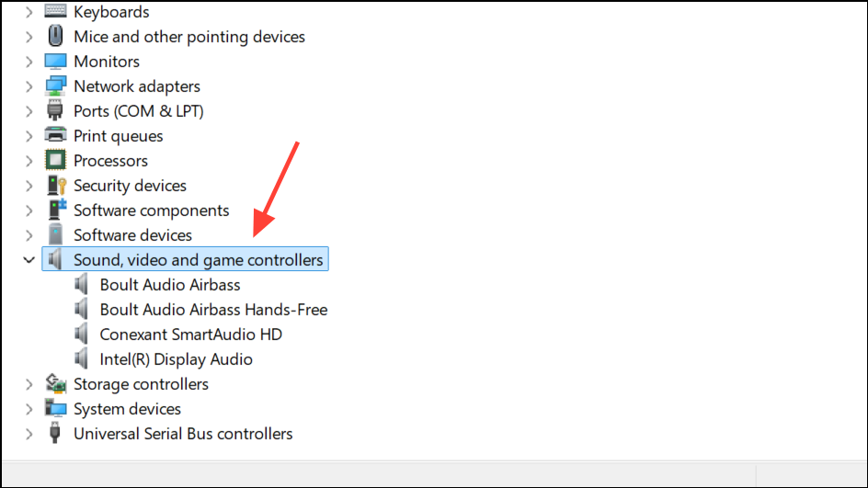Image resolution: width=868 pixels, height=488 pixels.
Task: Click the Keyboards device icon
Action: (x=56, y=12)
